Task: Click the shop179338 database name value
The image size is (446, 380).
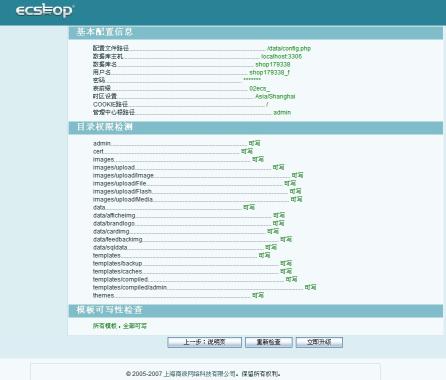Action: (273, 64)
